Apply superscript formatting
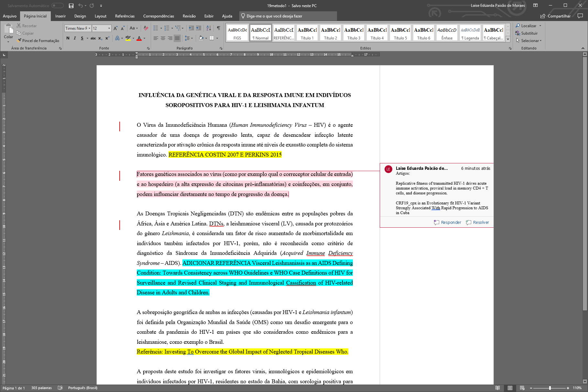 107,38
